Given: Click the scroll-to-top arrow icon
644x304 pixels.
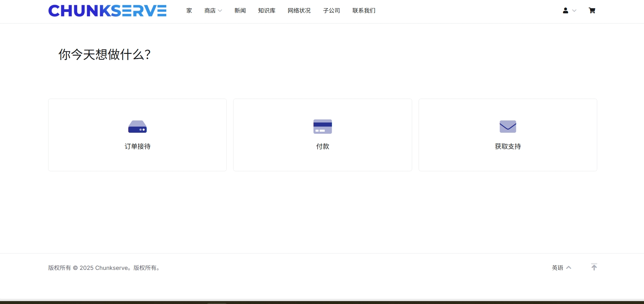Looking at the screenshot, I should coord(594,267).
